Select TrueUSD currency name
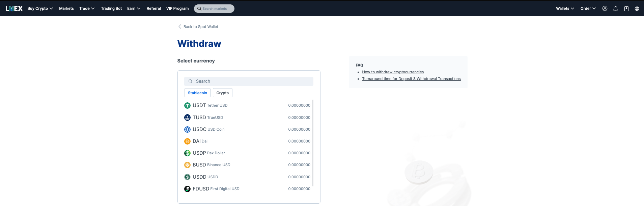Image resolution: width=644 pixels, height=206 pixels. (x=215, y=118)
